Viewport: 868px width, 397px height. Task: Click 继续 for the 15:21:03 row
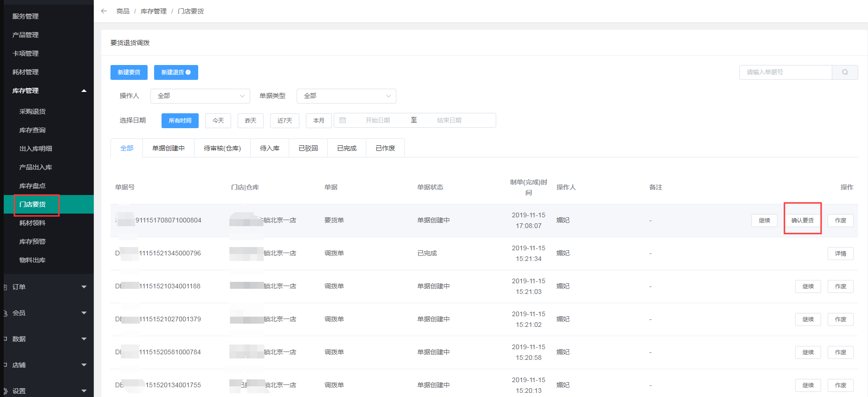(808, 286)
